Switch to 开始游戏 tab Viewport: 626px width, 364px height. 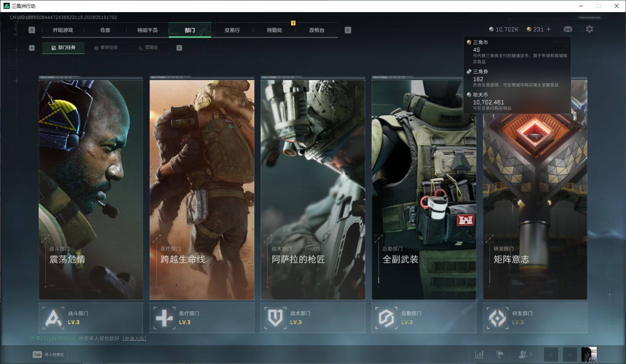coord(63,30)
